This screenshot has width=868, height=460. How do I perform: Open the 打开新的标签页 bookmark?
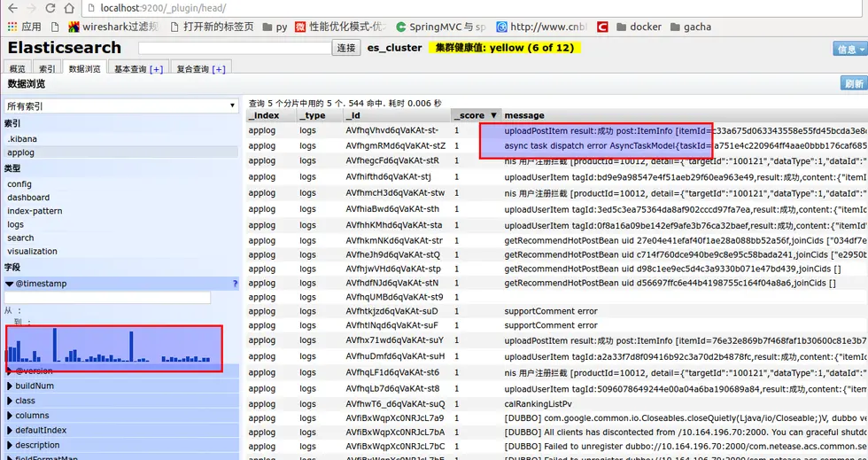(x=212, y=27)
